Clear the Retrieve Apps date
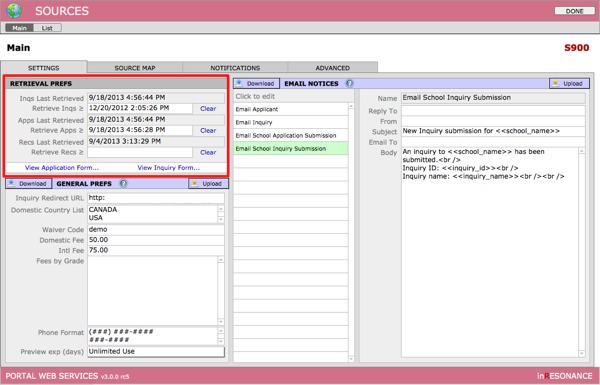Image resolution: width=600 pixels, height=385 pixels. (x=208, y=131)
